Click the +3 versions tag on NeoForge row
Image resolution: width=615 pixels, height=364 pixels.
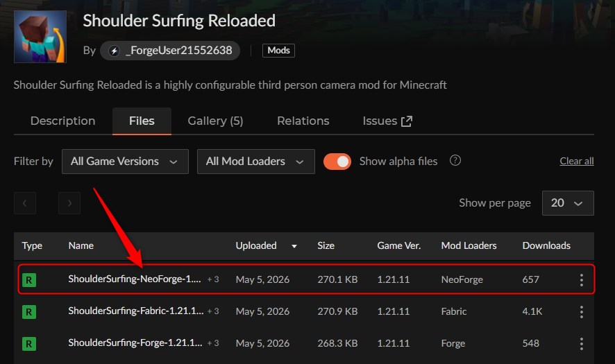[x=213, y=279]
